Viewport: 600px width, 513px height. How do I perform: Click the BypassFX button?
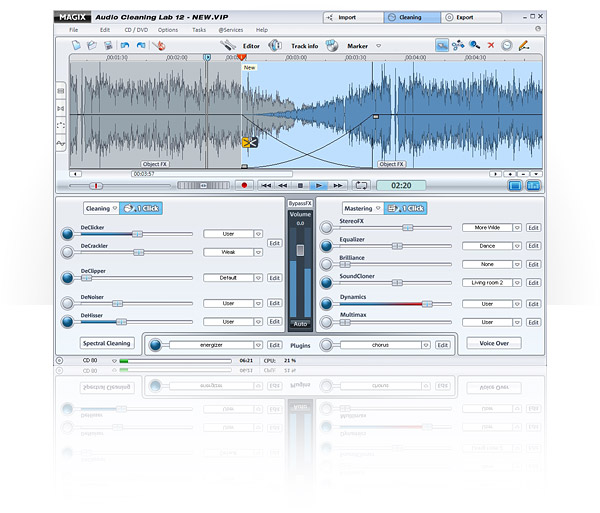tap(300, 204)
